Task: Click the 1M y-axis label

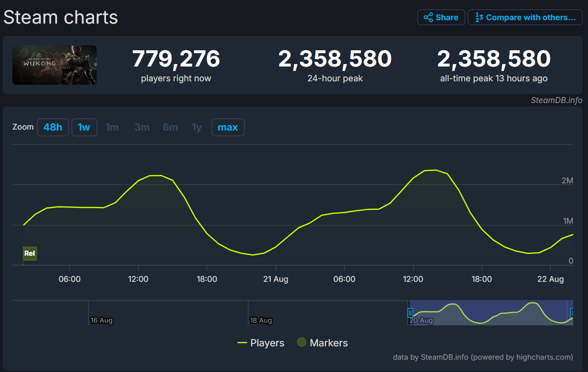Action: [x=568, y=221]
